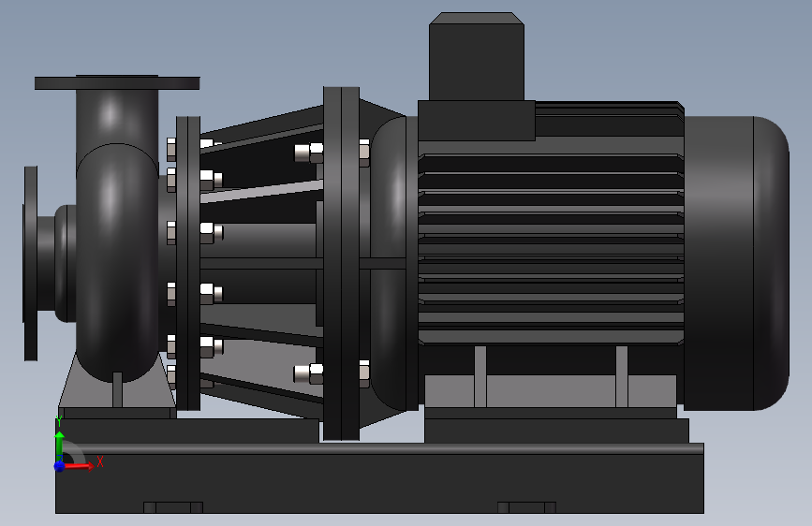
Task: Click the red X axis arrow of the triad
Action: 79,466
